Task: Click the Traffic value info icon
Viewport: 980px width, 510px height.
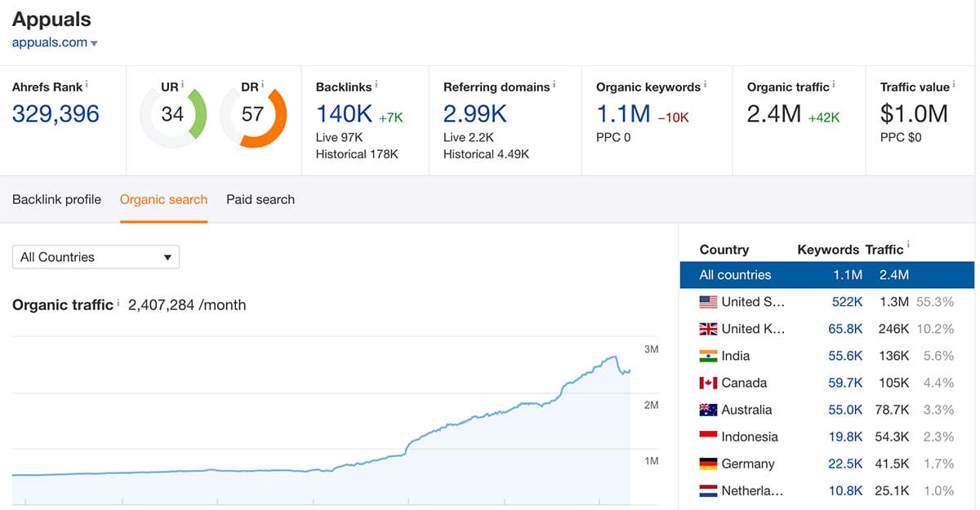Action: click(955, 85)
